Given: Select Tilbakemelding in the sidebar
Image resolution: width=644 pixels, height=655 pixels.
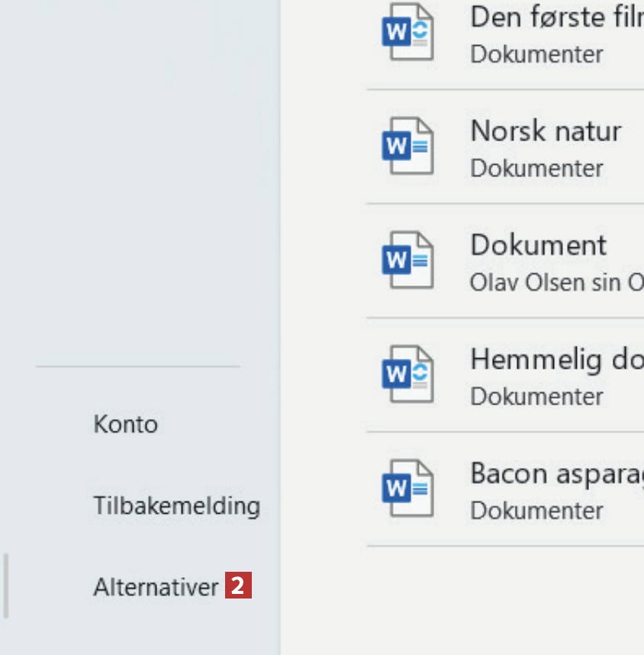Looking at the screenshot, I should point(177,505).
